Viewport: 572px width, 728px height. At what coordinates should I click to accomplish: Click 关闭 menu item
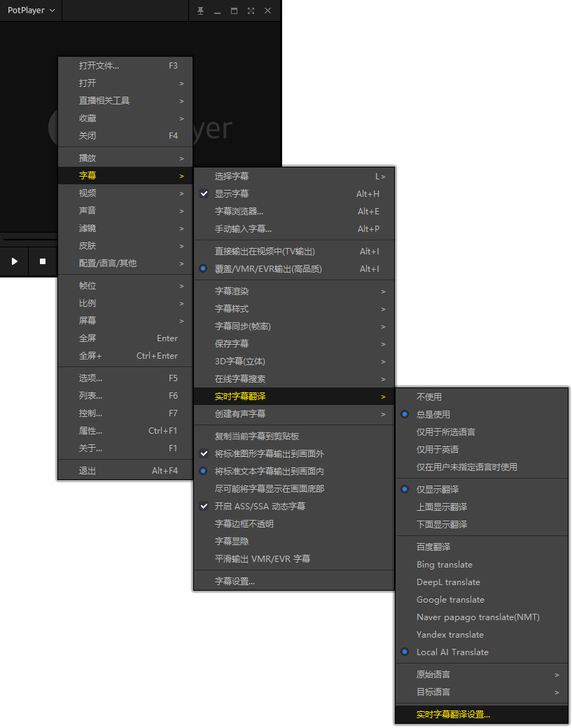(125, 135)
